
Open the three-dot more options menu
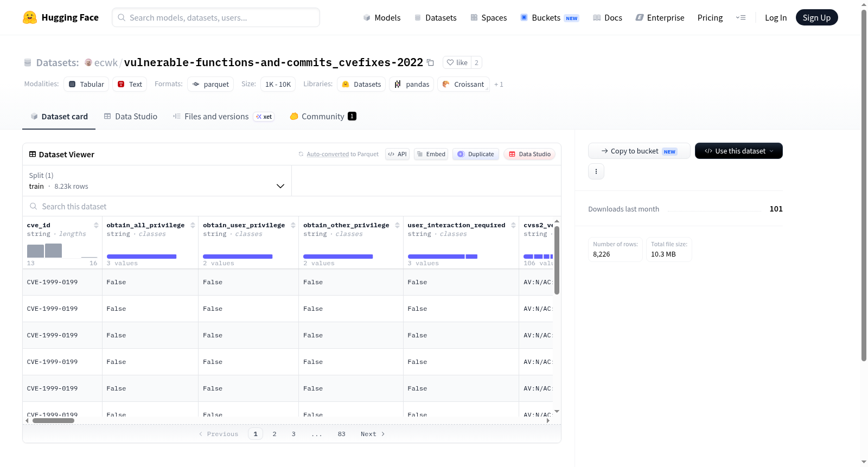point(596,171)
